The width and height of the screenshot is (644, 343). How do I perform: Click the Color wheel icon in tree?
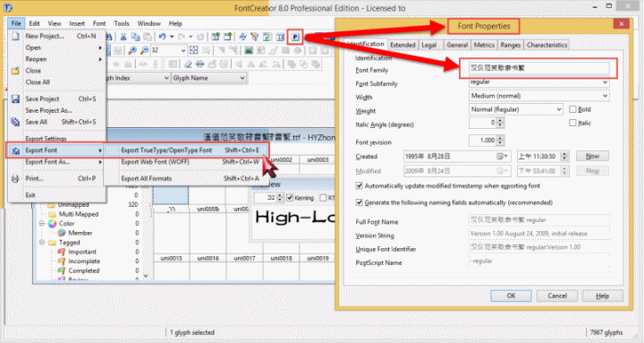(52, 223)
